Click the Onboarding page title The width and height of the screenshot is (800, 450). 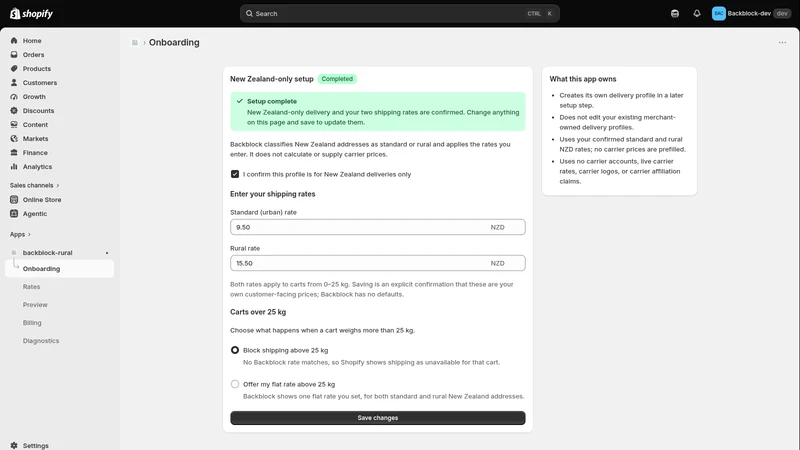coord(174,42)
